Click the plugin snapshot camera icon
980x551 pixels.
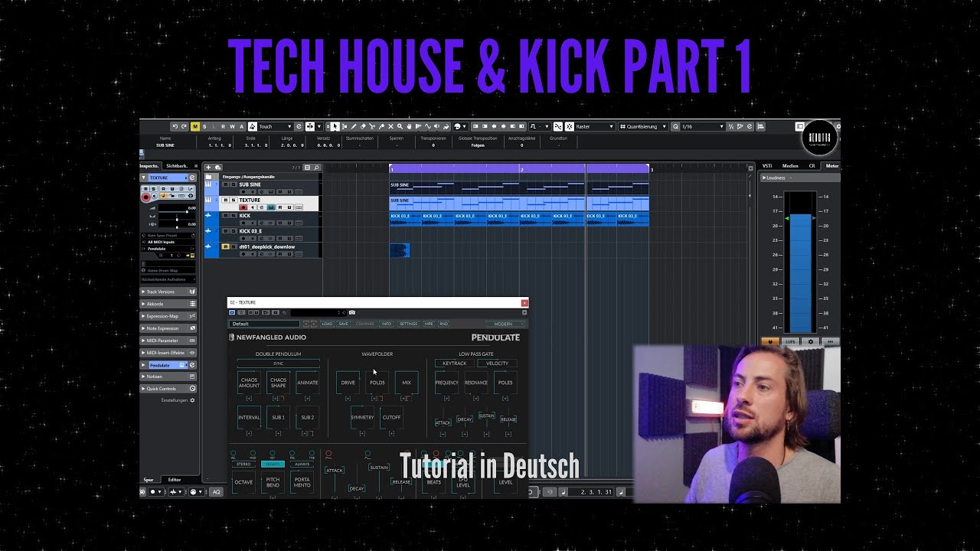click(352, 312)
